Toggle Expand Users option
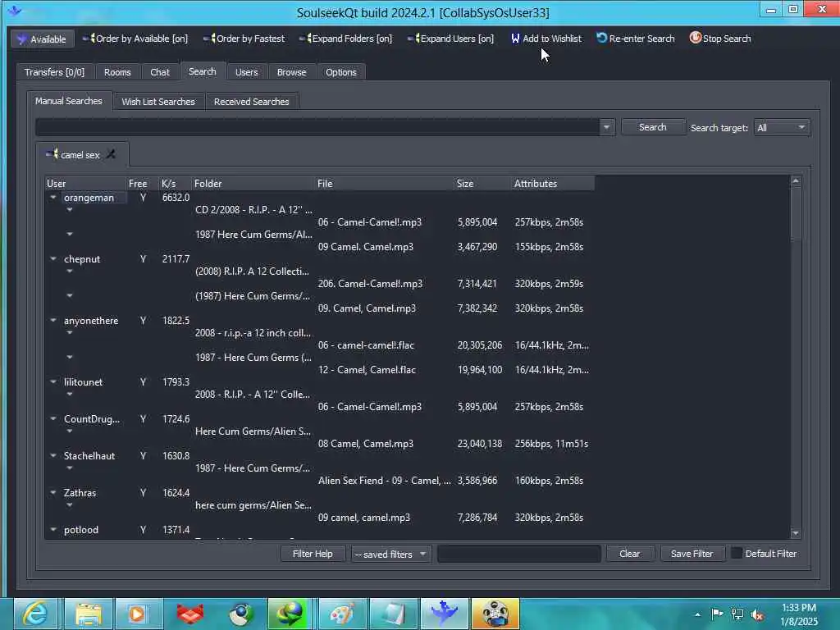Viewport: 840px width, 630px height. point(451,39)
